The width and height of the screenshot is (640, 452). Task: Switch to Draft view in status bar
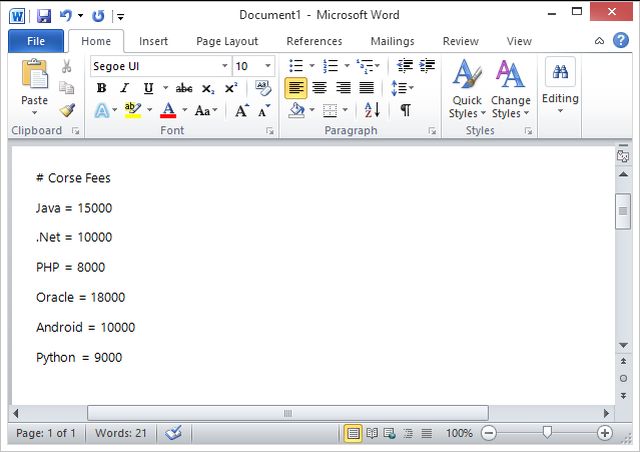(427, 433)
